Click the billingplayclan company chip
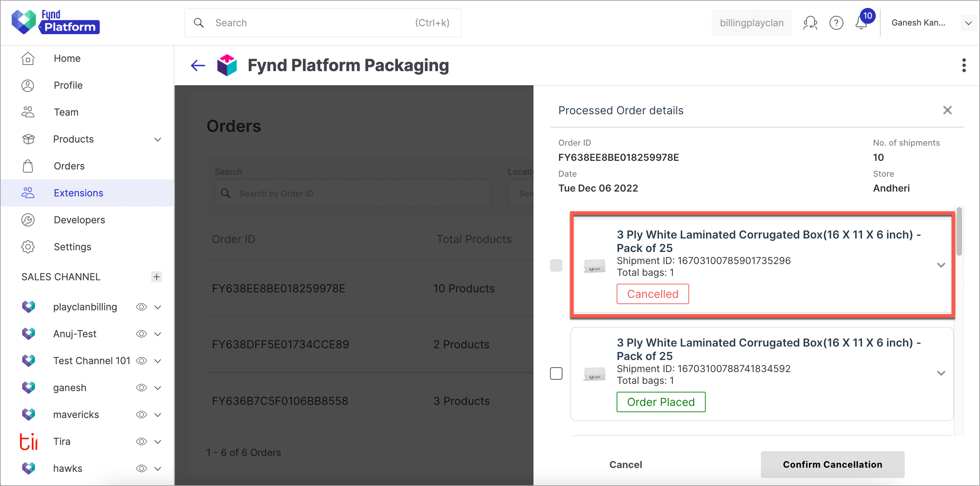 point(751,23)
